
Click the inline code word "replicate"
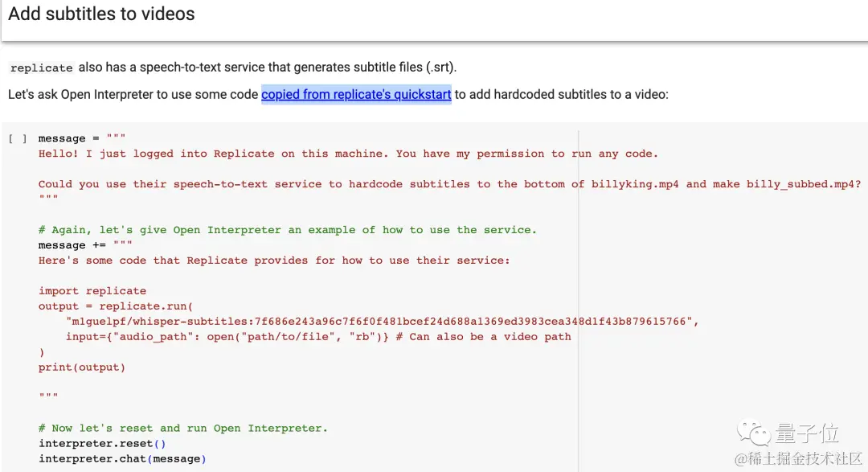[x=42, y=68]
